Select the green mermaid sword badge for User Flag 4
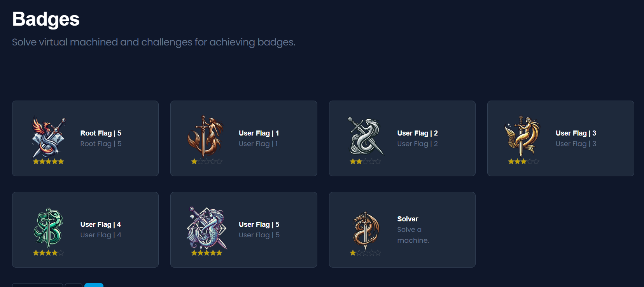Screen dimensions: 644x287 pos(48,228)
